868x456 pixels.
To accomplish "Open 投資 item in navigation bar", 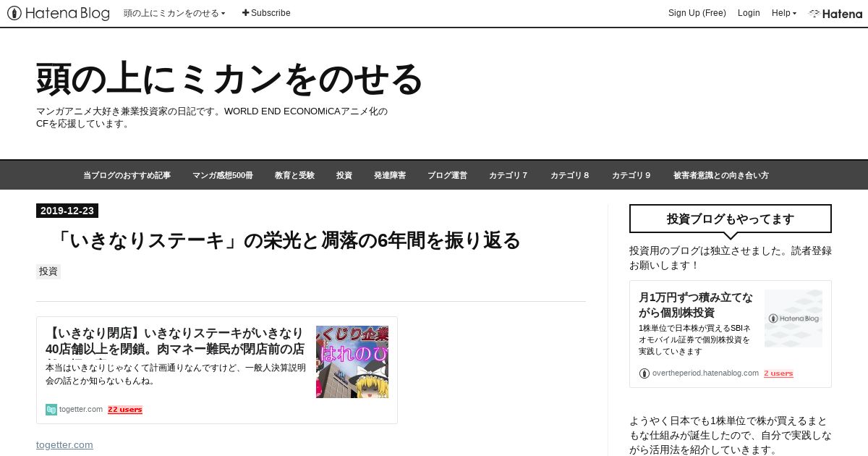I will pos(344,175).
